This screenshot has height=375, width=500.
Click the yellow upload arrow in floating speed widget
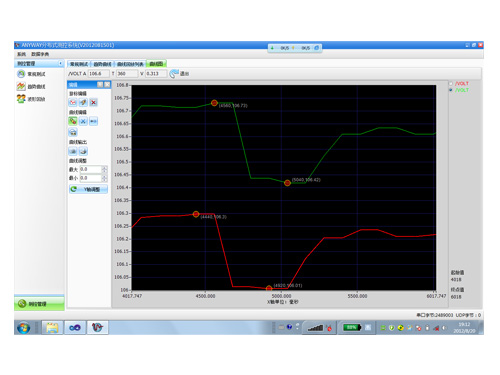coord(293,48)
